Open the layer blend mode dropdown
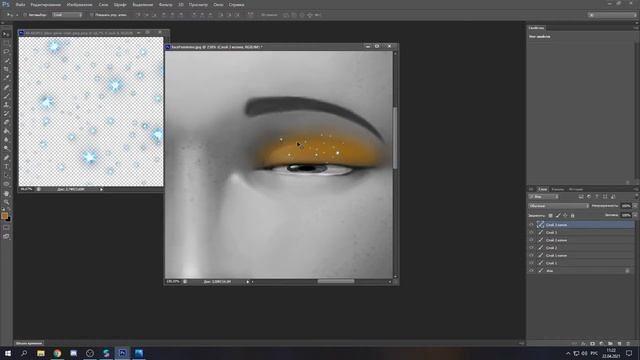This screenshot has height=360, width=640. pyautogui.click(x=559, y=206)
